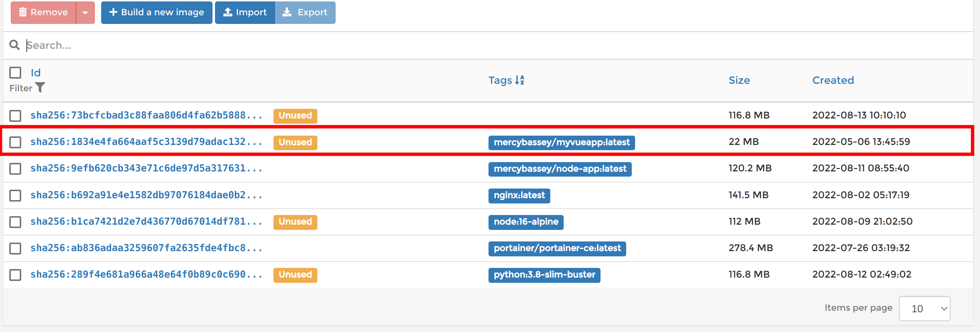Check the box for sha256:1834e4fa664 image

(x=15, y=142)
